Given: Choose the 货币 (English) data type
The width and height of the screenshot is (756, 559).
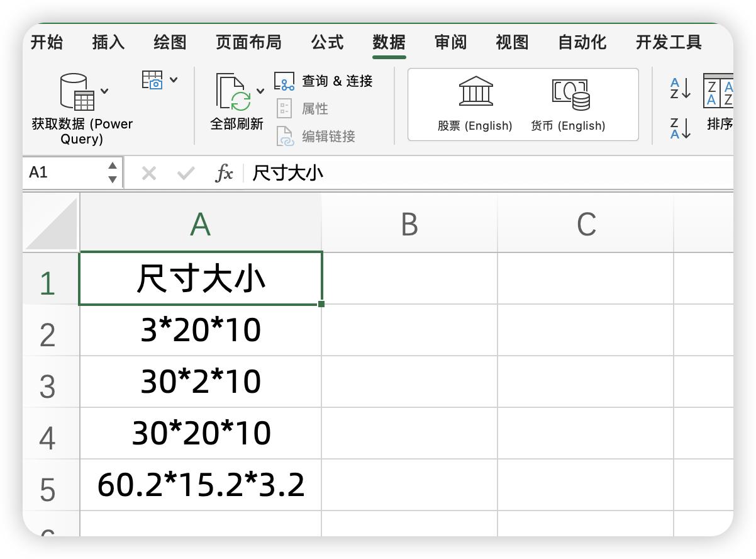Looking at the screenshot, I should 569,104.
